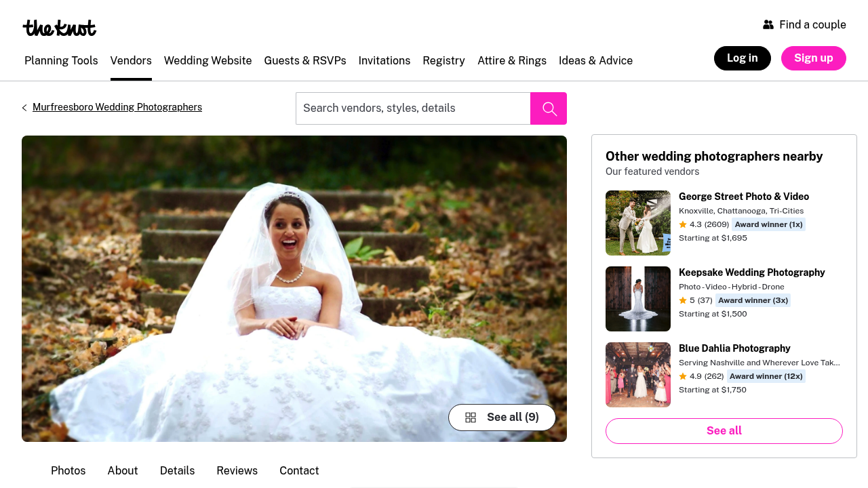Focus the Search vendors input field
The height and width of the screenshot is (488, 868).
413,108
